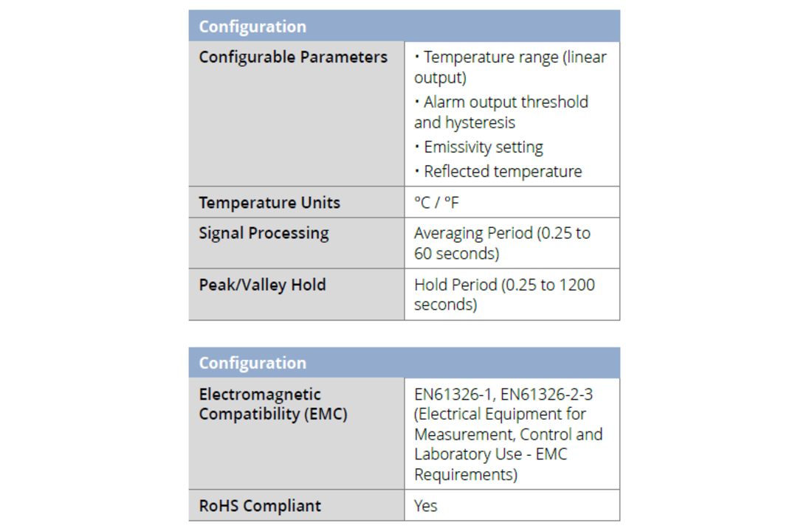812x531 pixels.
Task: Click the Laboratory Use - EMC text line
Action: pos(490,454)
